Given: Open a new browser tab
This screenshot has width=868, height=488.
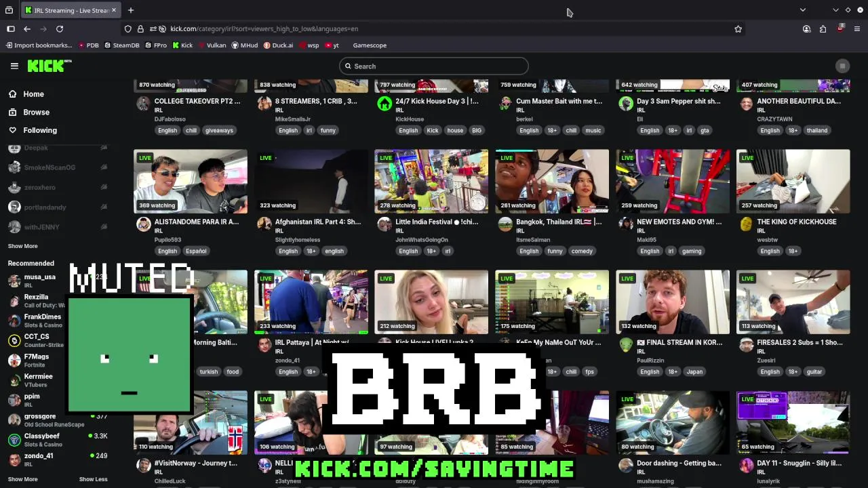Looking at the screenshot, I should [x=131, y=10].
